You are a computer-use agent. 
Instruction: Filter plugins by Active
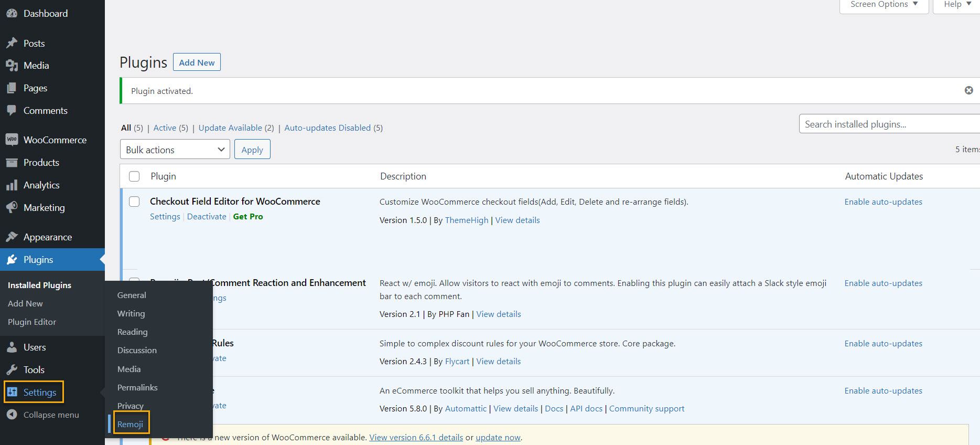click(165, 128)
